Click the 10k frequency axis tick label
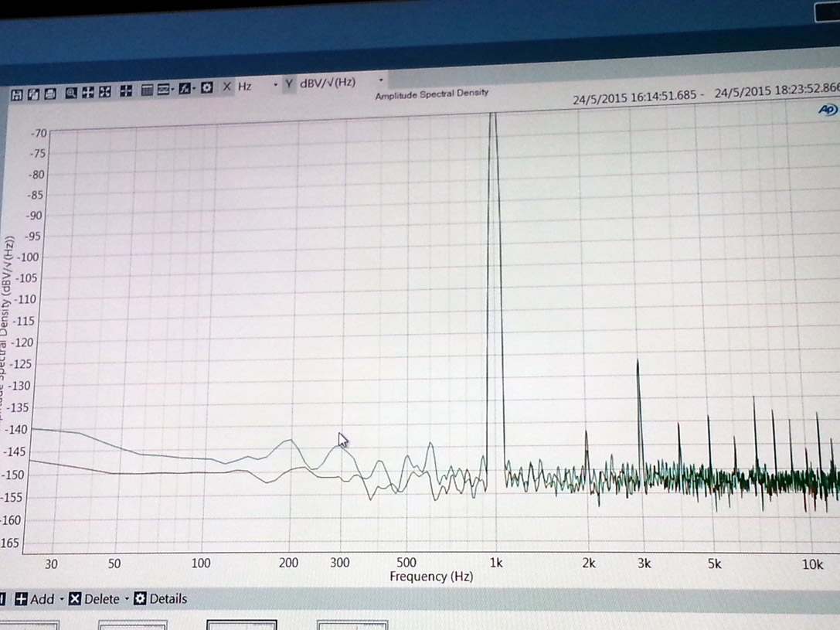This screenshot has height=630, width=840. [x=812, y=564]
